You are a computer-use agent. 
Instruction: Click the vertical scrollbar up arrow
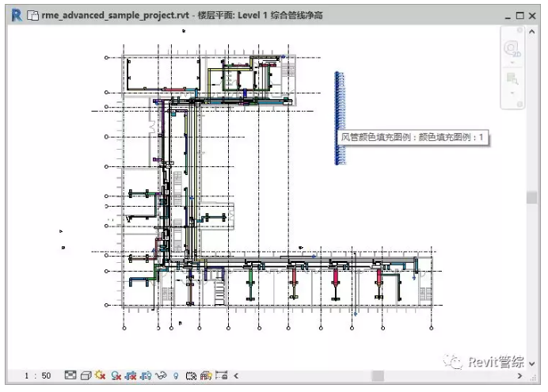tap(531, 30)
